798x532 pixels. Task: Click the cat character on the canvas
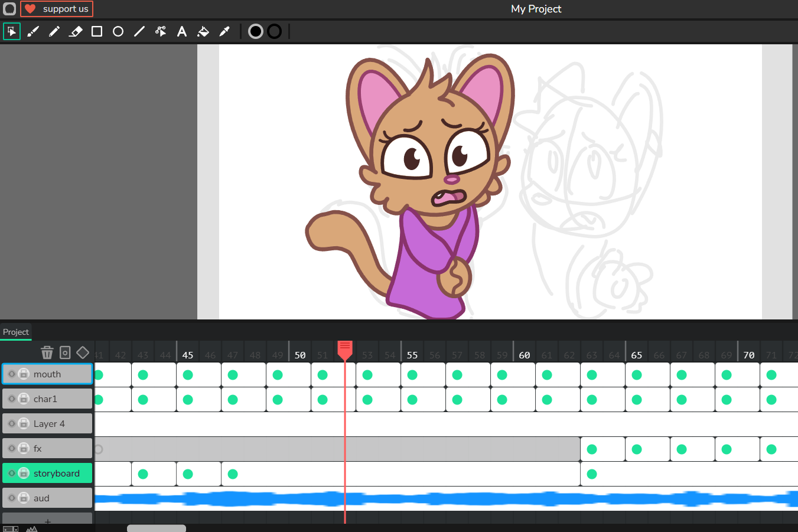click(409, 186)
